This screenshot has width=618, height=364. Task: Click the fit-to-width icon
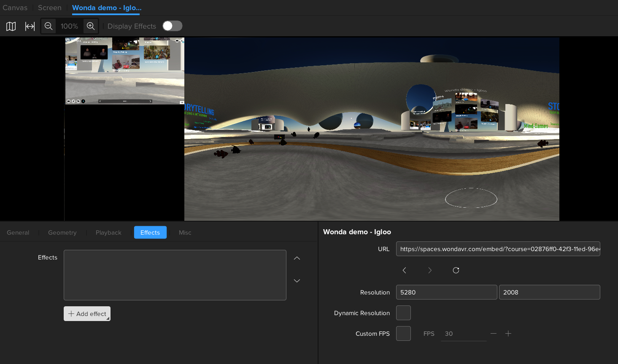(30, 26)
